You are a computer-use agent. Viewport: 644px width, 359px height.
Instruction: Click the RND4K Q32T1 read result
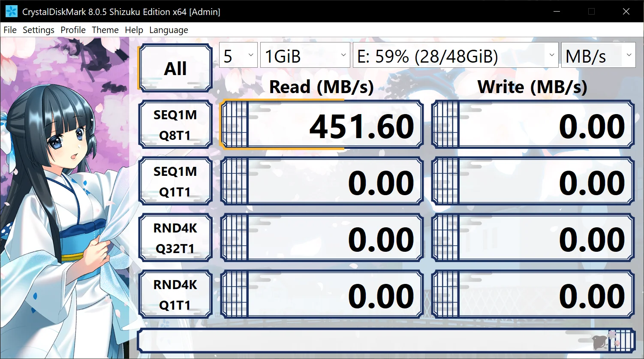(322, 238)
